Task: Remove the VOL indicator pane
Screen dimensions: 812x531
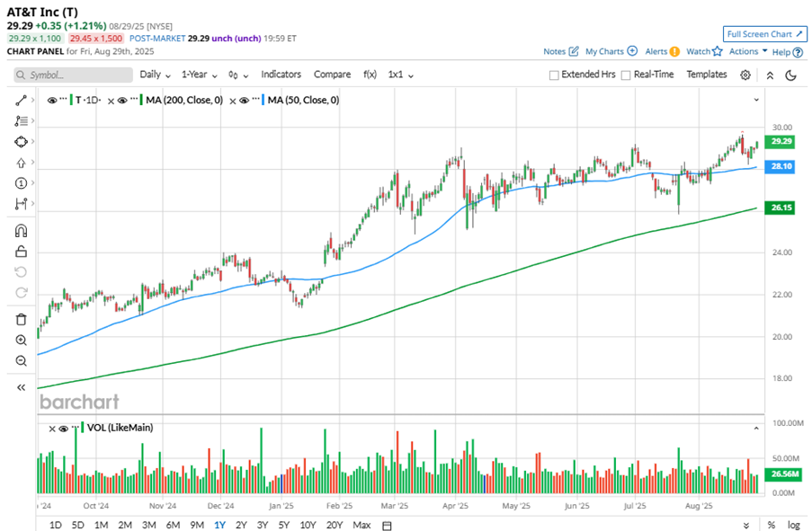Action: click(52, 429)
